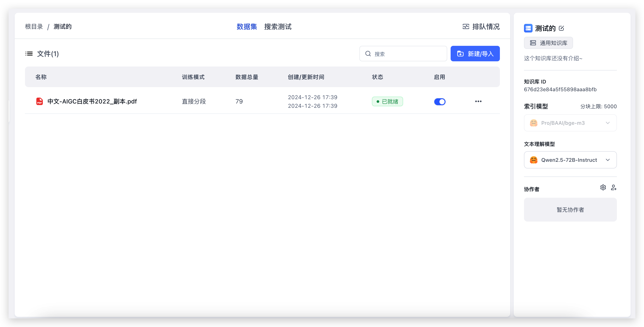644x327 pixels.
Task: Open three-dot menu for the PDF file row
Action: point(478,102)
